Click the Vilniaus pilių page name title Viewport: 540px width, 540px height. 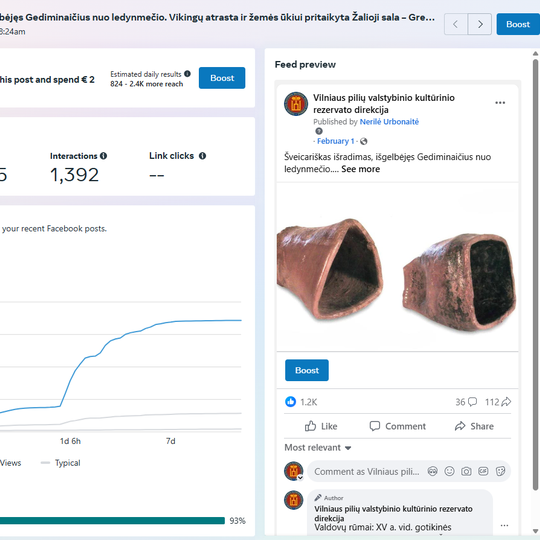384,104
